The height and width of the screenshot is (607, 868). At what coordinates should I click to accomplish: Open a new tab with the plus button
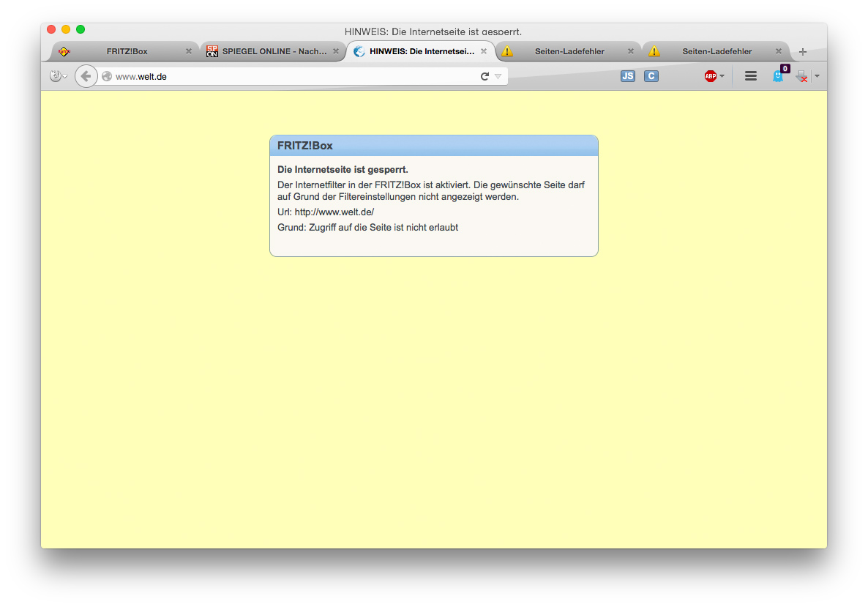click(x=803, y=52)
